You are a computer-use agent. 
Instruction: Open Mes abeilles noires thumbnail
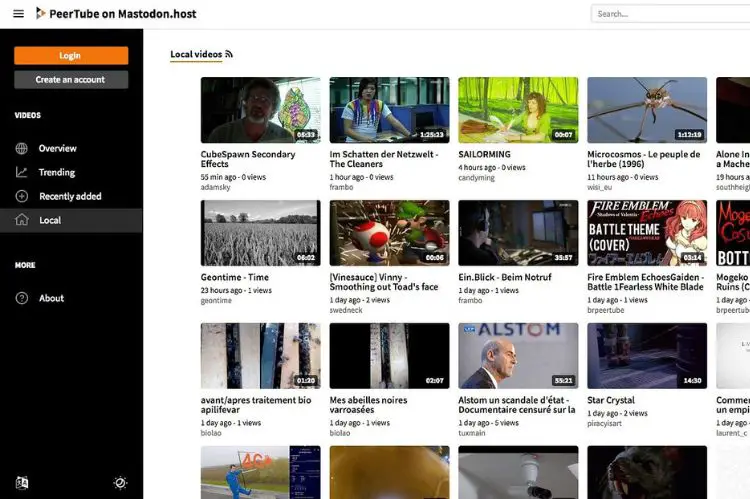click(389, 356)
